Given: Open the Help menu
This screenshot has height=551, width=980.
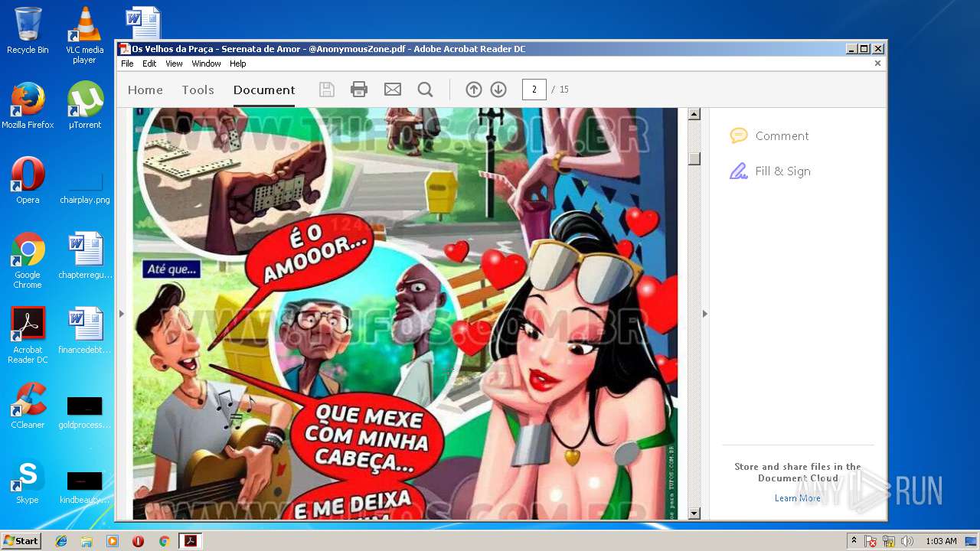Looking at the screenshot, I should coord(238,64).
